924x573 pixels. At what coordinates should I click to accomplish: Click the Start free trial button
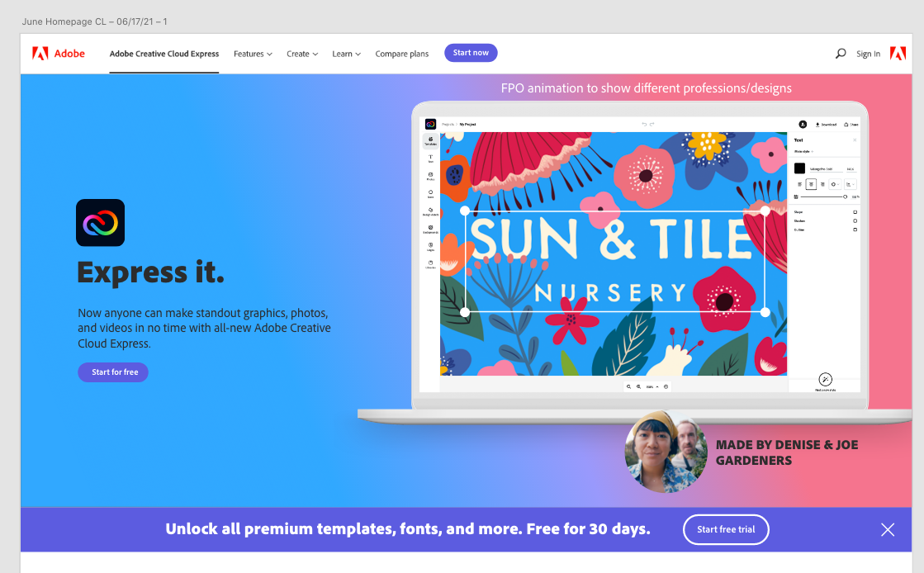pyautogui.click(x=726, y=529)
